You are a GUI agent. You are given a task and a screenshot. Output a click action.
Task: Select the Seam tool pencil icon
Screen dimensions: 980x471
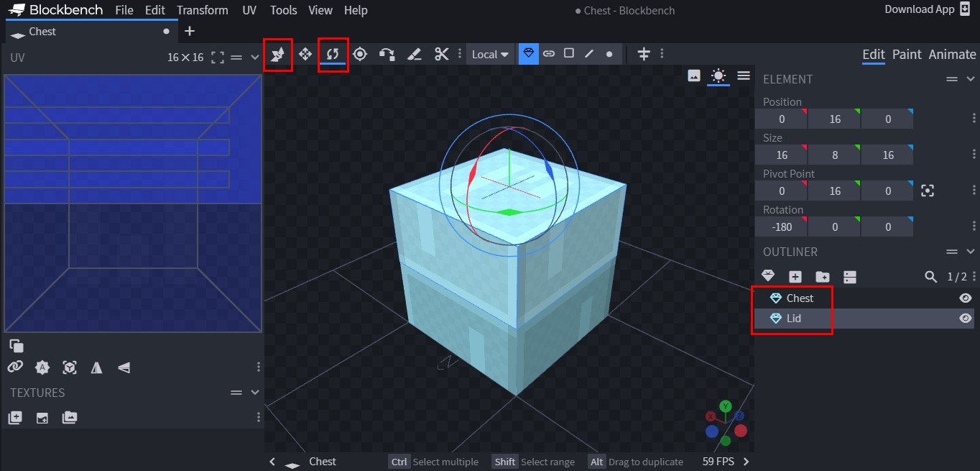click(x=414, y=54)
